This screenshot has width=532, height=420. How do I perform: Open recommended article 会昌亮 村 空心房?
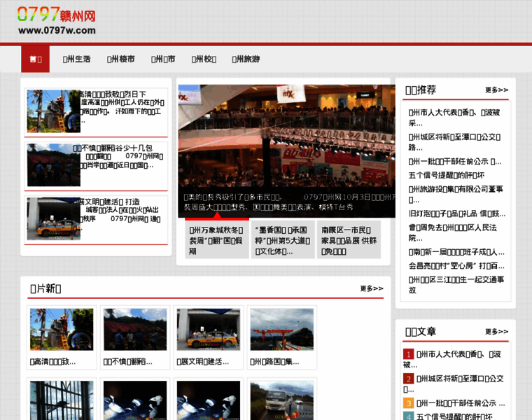coord(456,266)
